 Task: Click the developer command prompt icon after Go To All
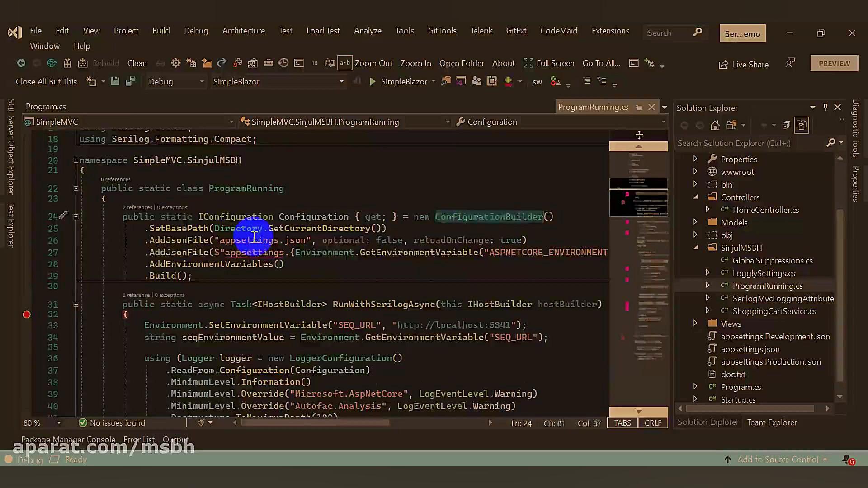pyautogui.click(x=634, y=63)
